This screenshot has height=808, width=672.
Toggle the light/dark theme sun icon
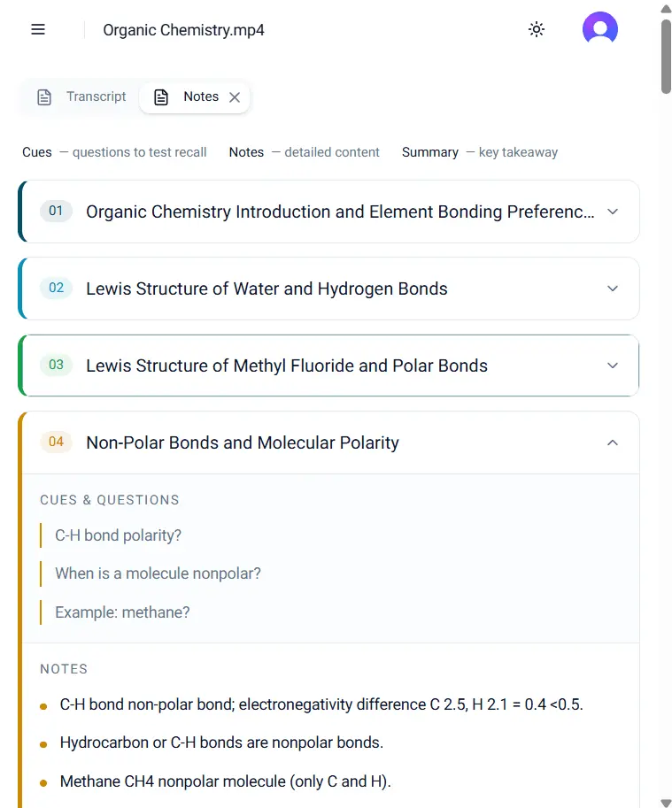click(537, 29)
